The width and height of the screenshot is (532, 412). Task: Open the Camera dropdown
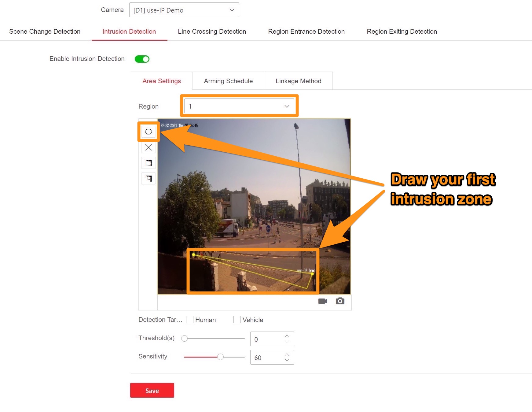click(184, 10)
